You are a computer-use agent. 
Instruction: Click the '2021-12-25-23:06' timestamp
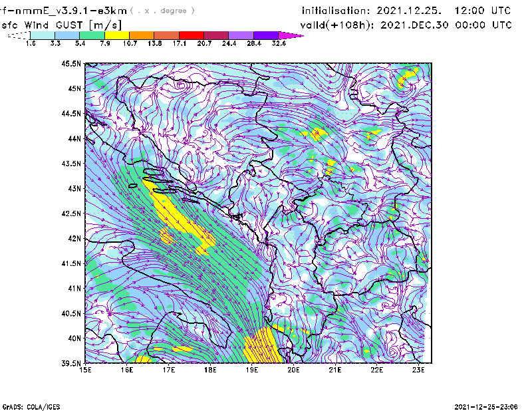pyautogui.click(x=486, y=407)
